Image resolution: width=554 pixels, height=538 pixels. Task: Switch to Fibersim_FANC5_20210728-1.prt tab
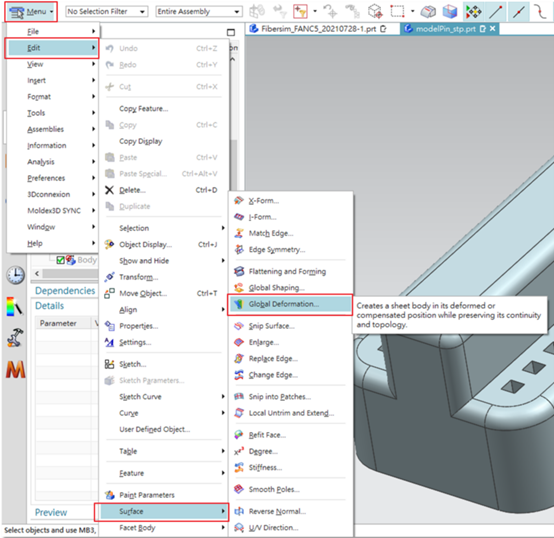pos(318,29)
